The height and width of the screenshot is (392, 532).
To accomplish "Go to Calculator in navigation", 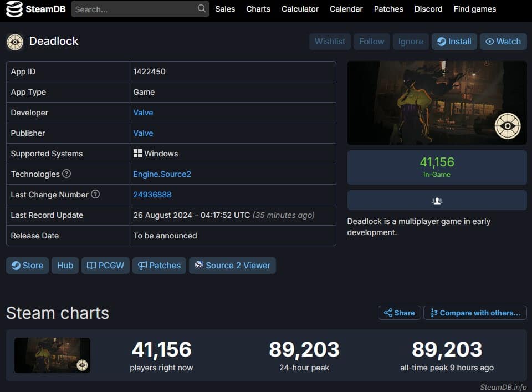I will pyautogui.click(x=300, y=9).
